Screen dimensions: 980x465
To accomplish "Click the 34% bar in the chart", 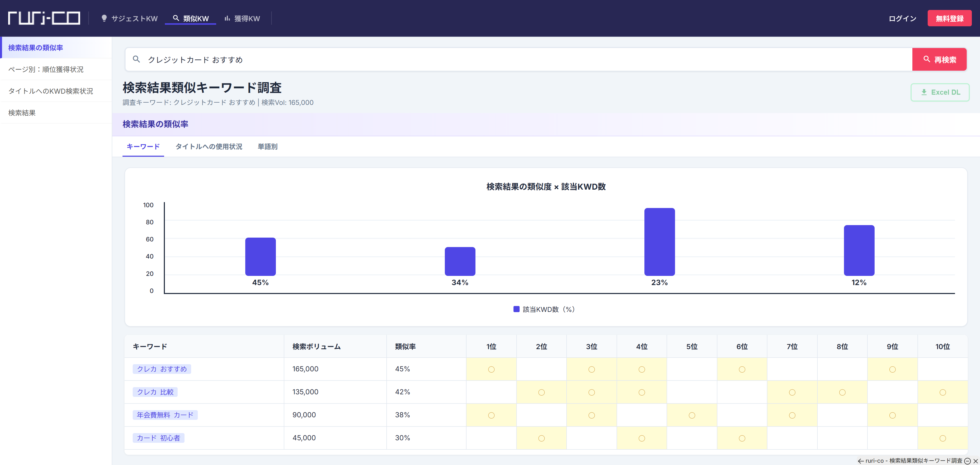I will point(460,261).
